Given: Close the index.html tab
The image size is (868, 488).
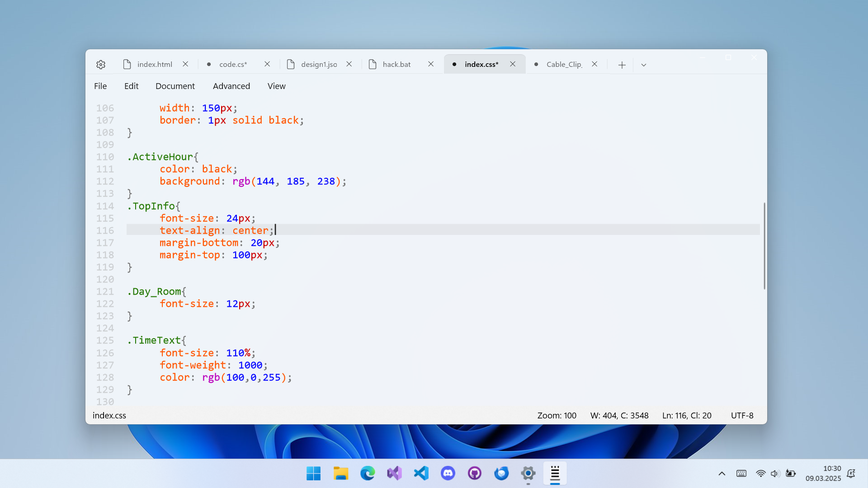Looking at the screenshot, I should coord(185,64).
